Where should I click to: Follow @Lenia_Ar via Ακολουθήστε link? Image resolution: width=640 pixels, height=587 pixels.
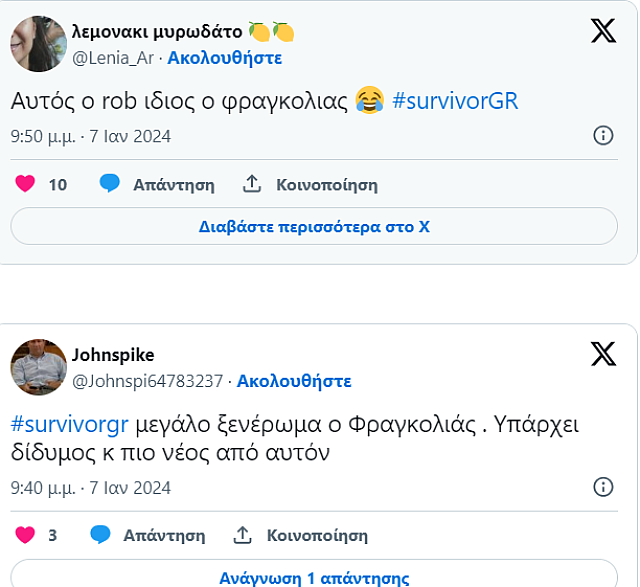(224, 58)
